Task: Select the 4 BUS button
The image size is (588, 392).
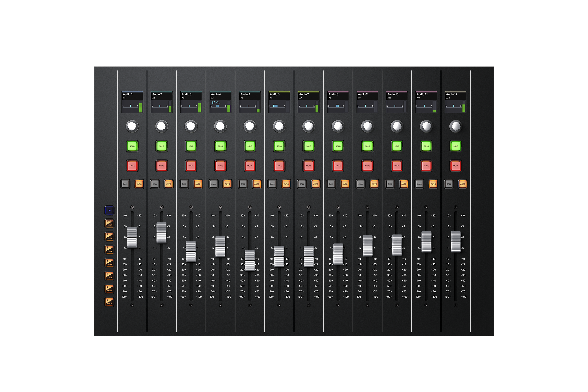Action: [x=110, y=275]
